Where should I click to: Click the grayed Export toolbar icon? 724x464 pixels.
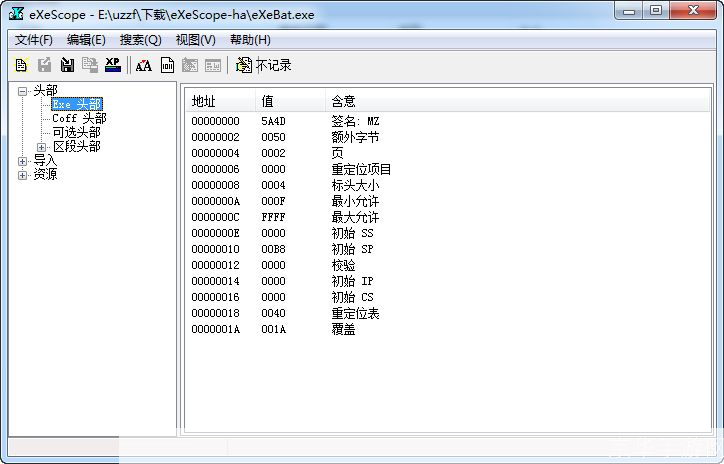pyautogui.click(x=44, y=65)
